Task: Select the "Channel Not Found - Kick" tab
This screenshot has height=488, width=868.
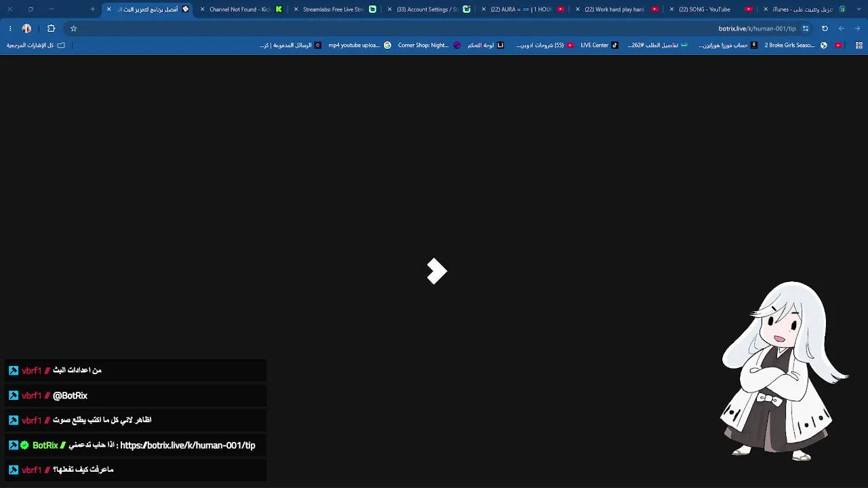Action: [x=243, y=9]
